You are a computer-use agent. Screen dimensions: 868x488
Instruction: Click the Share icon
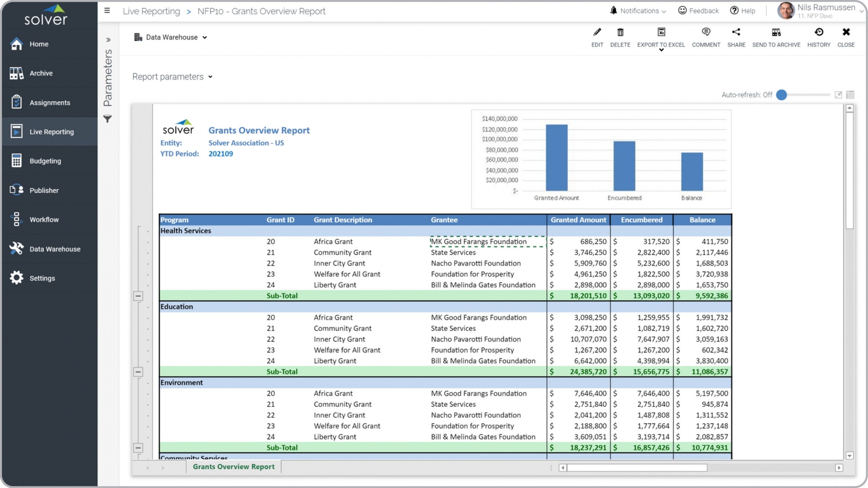click(x=736, y=33)
